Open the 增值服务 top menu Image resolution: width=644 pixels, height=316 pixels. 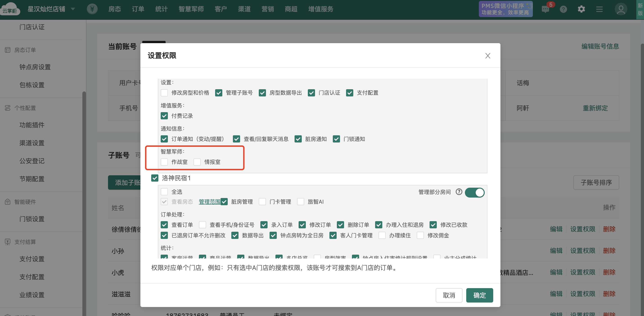(x=320, y=9)
